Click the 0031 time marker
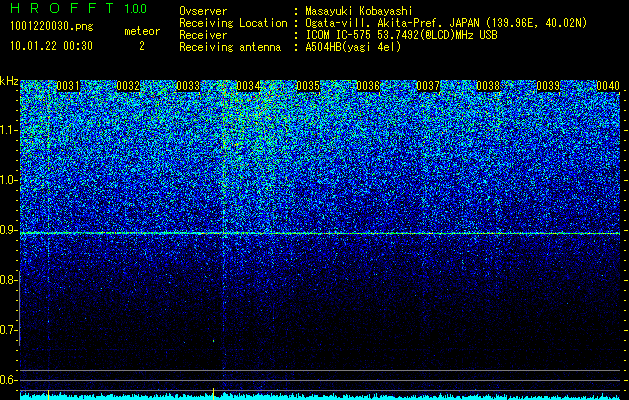The image size is (629, 400). tap(68, 86)
